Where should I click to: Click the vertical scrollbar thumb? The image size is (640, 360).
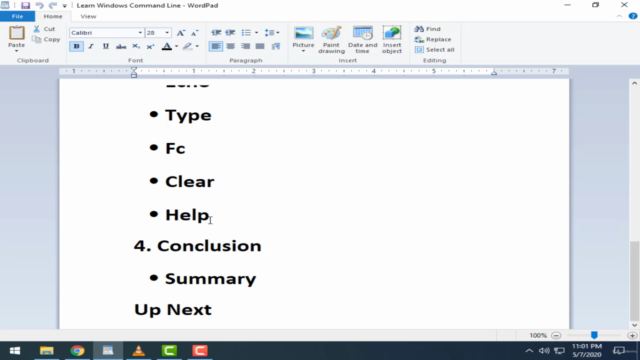[634, 280]
